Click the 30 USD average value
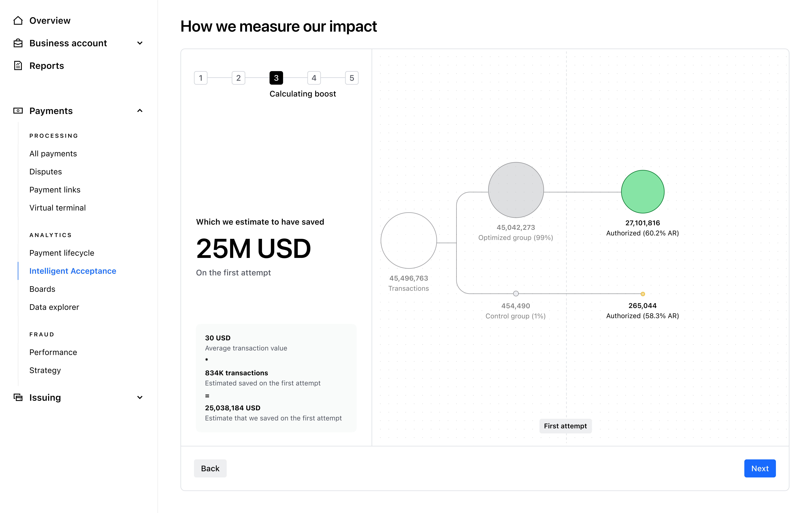The height and width of the screenshot is (513, 812). point(218,338)
